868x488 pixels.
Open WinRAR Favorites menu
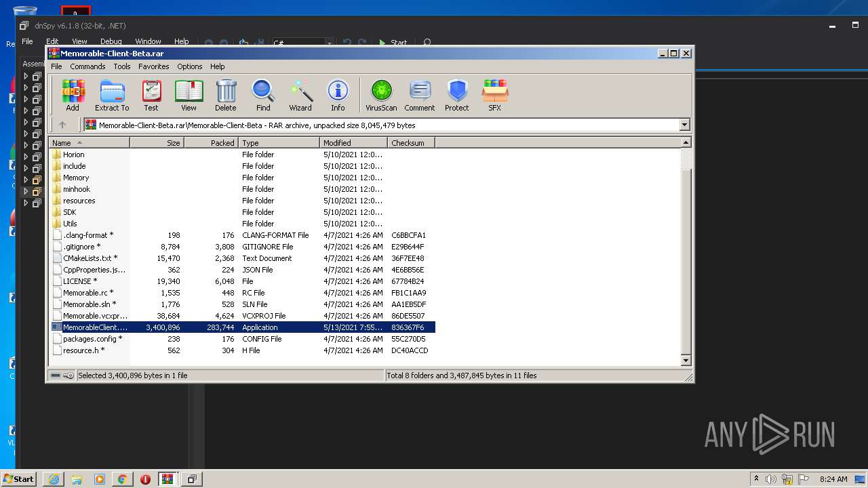tap(154, 66)
